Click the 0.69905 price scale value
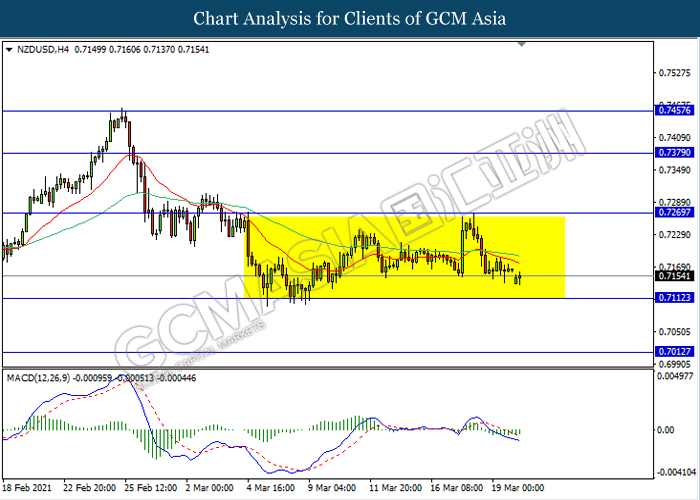 coord(675,364)
